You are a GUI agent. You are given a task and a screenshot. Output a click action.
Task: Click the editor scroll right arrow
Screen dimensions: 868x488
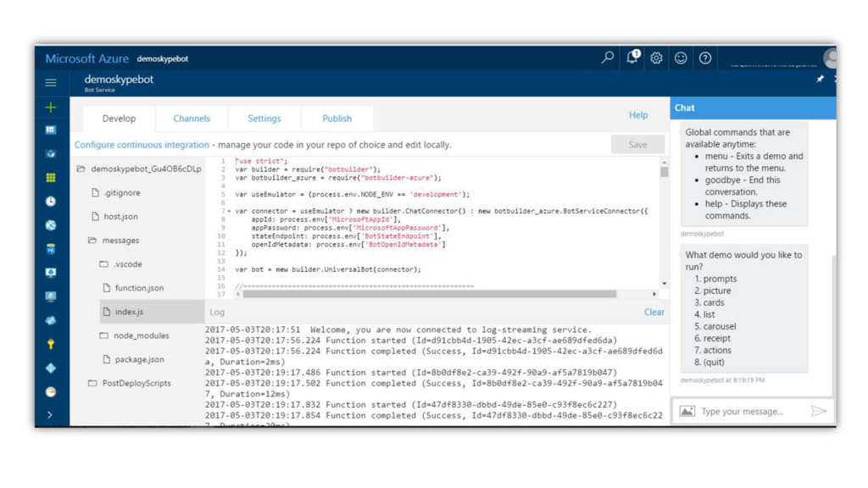click(x=654, y=294)
